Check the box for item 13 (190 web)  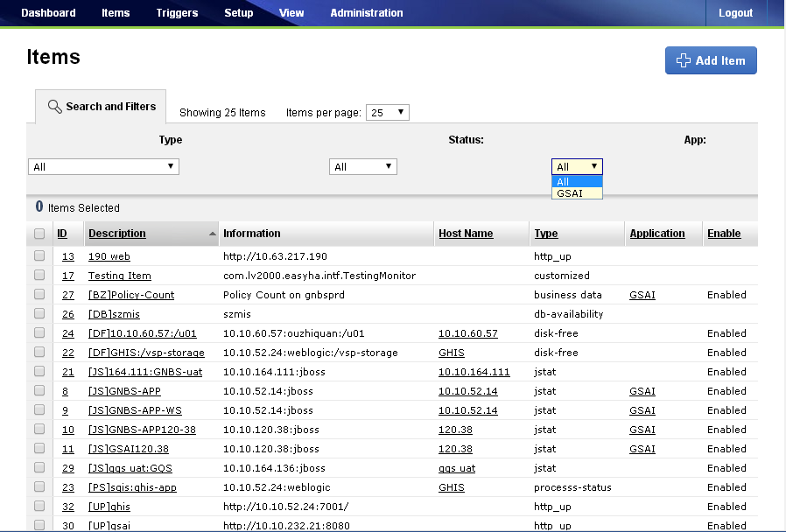(39, 256)
